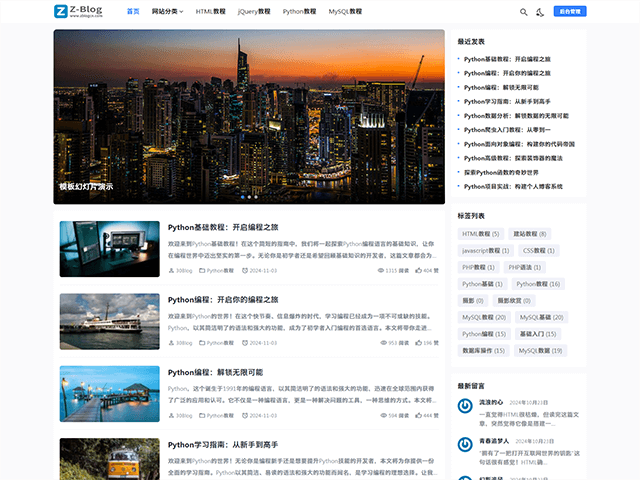Image resolution: width=640 pixels, height=480 pixels.
Task: Select the 基础入门 (15) tag
Action: point(538,334)
